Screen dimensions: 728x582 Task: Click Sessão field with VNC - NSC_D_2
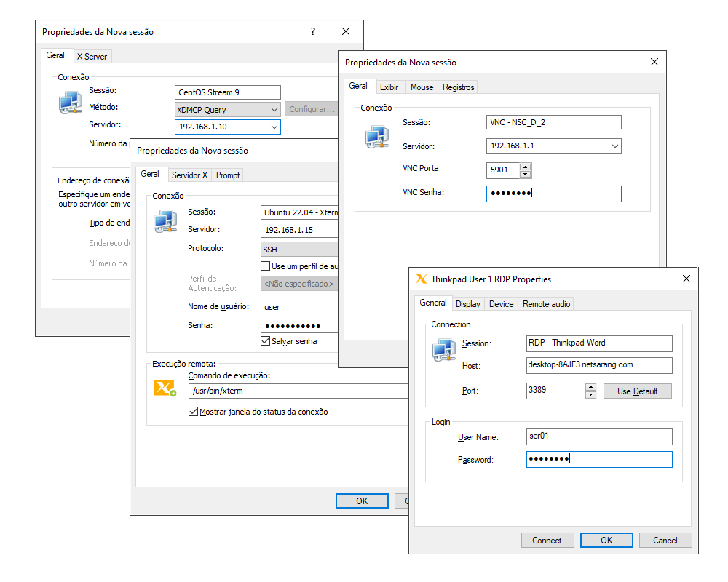coord(553,122)
